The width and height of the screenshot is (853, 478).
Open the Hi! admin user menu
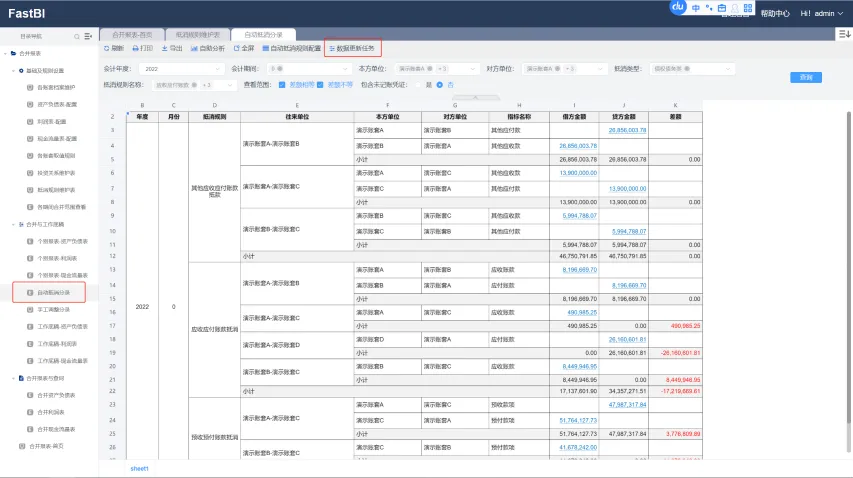tap(821, 14)
